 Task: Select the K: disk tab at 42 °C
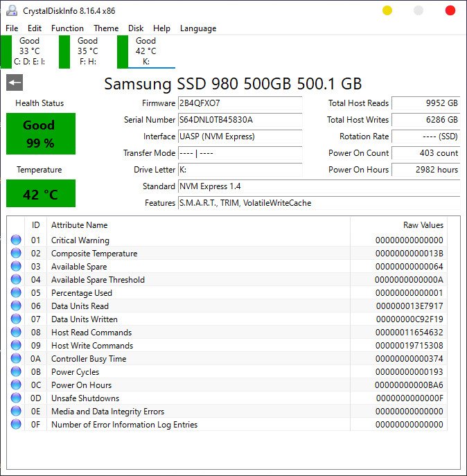point(146,51)
